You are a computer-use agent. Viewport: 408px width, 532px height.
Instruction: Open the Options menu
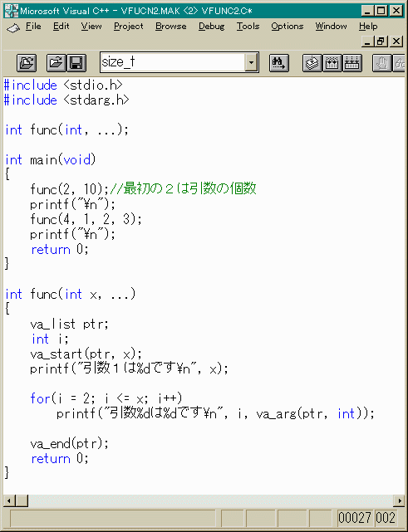(x=287, y=26)
